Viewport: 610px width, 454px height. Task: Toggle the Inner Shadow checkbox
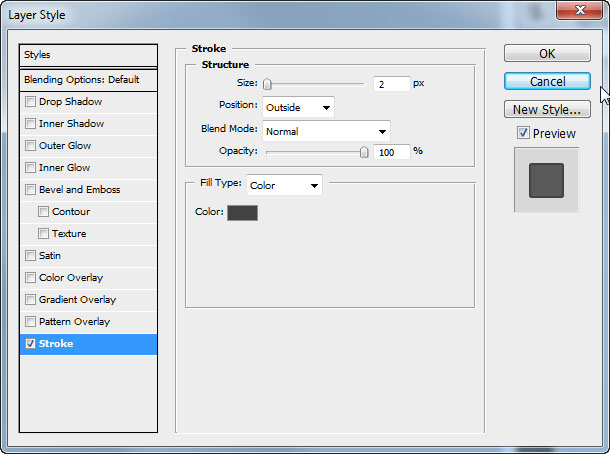click(31, 124)
